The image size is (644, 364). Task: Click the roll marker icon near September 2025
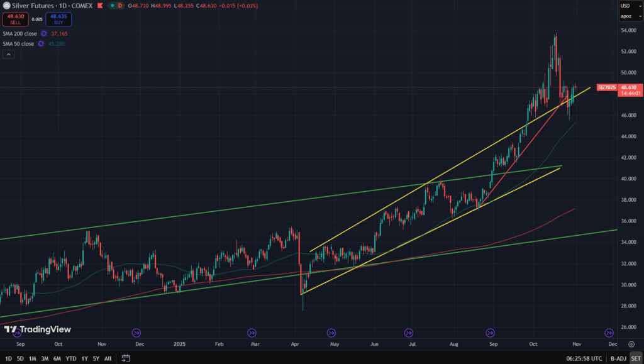pyautogui.click(x=489, y=333)
